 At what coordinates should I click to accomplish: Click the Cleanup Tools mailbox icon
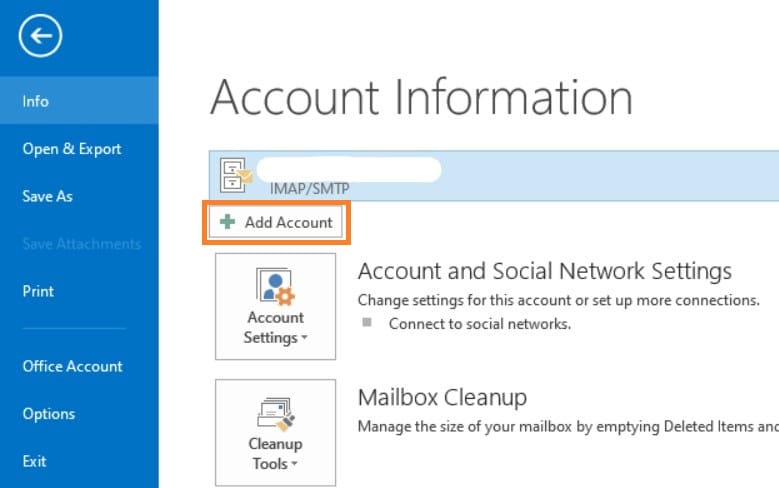click(x=275, y=414)
